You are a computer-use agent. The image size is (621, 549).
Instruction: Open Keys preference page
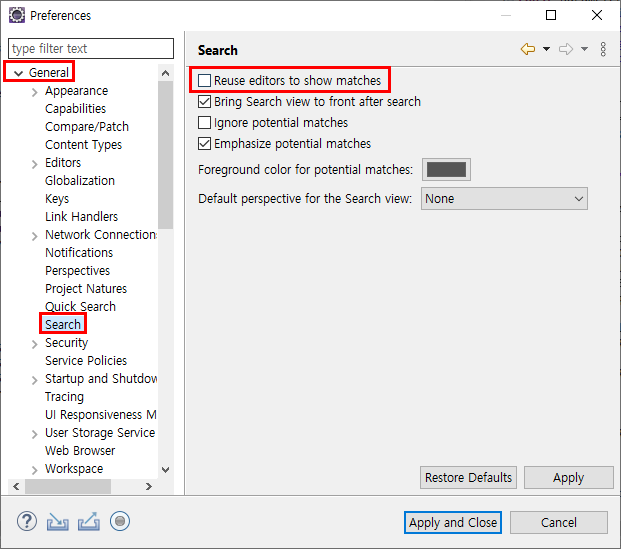coord(57,199)
